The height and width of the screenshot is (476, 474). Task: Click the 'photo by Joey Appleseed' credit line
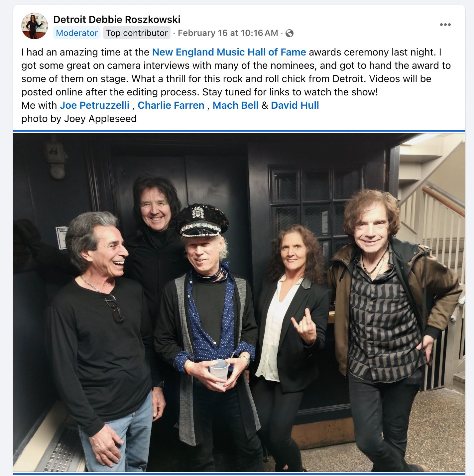pos(79,119)
